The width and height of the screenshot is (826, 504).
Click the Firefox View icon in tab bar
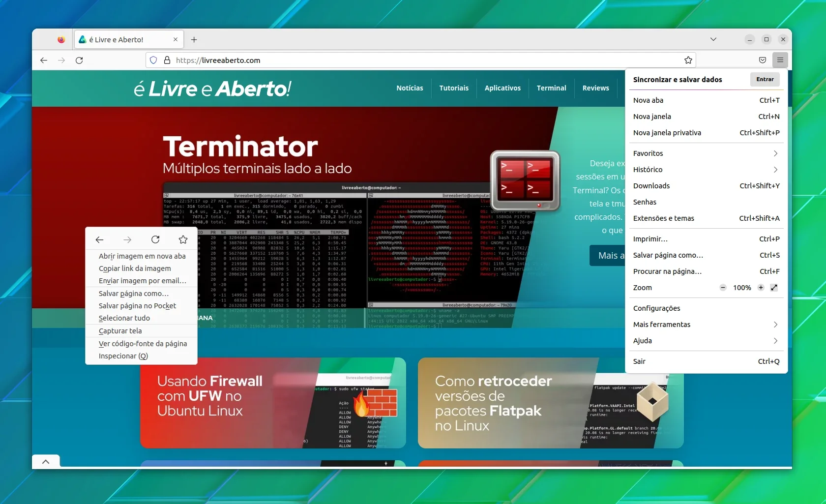(61, 40)
